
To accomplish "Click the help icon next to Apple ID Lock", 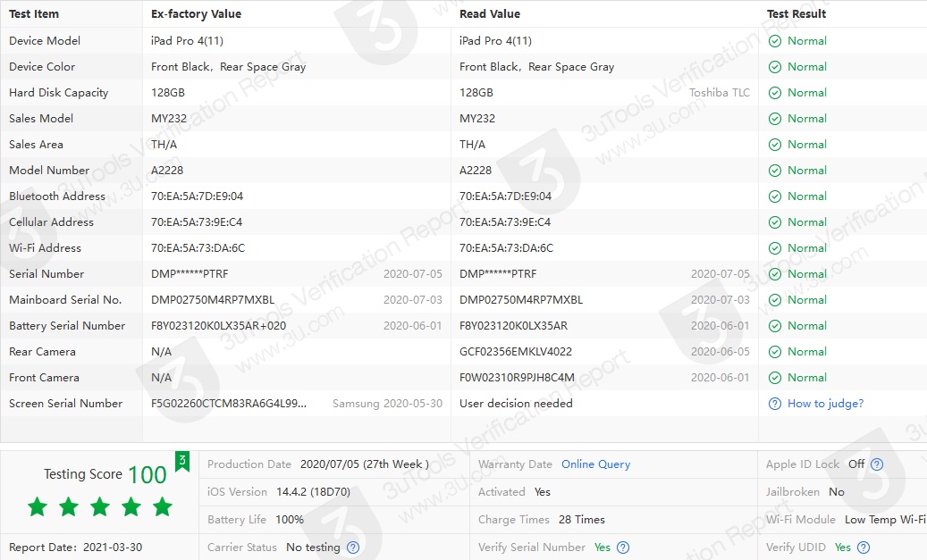I will (877, 464).
